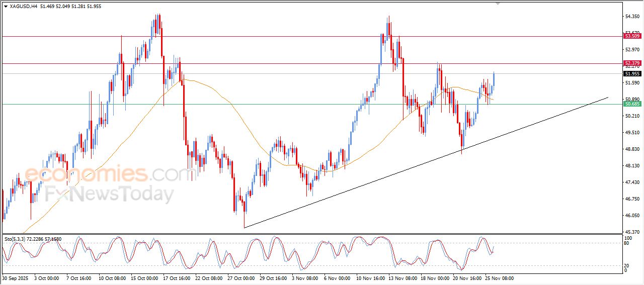The width and height of the screenshot is (644, 285).
Task: Click the 48.130 value on price scale
Action: coord(631,166)
